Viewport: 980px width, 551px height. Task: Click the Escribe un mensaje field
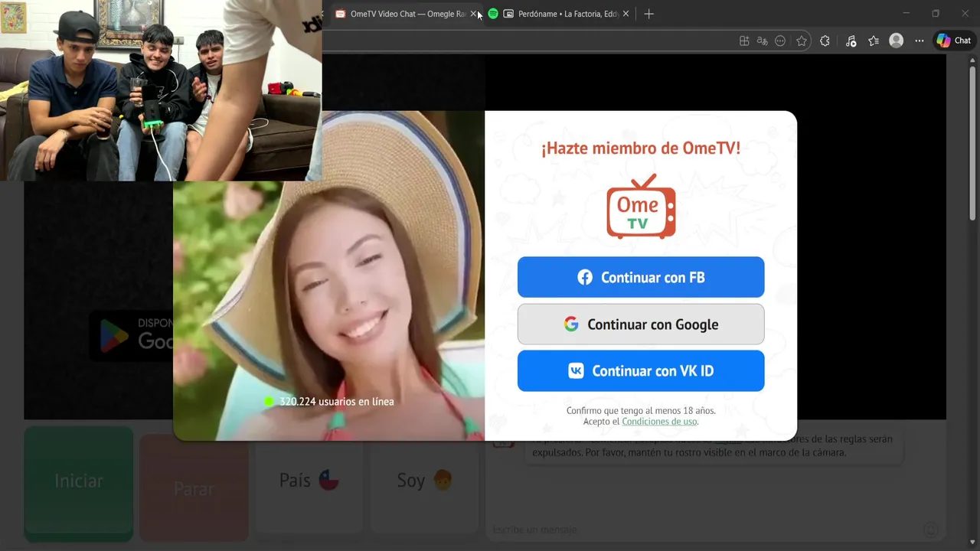[704, 530]
